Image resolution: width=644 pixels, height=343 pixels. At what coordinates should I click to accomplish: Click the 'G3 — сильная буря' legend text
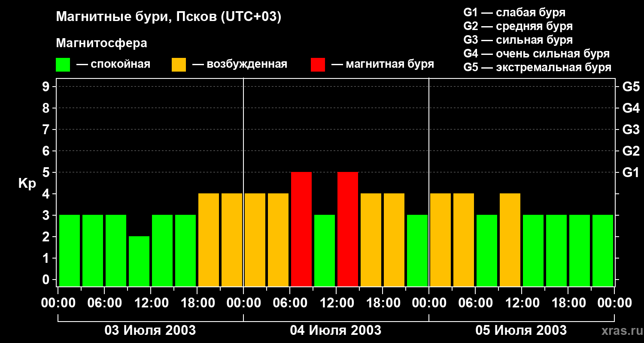[x=518, y=40]
